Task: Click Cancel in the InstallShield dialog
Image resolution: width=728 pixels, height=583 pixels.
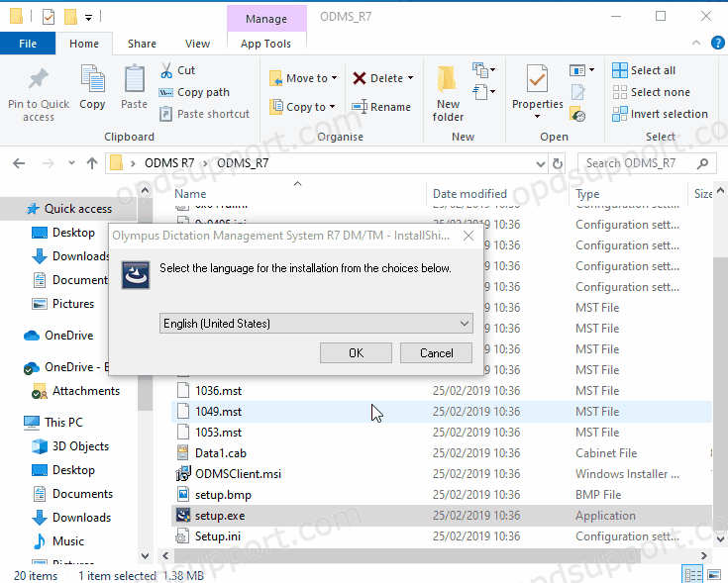Action: pyautogui.click(x=437, y=353)
